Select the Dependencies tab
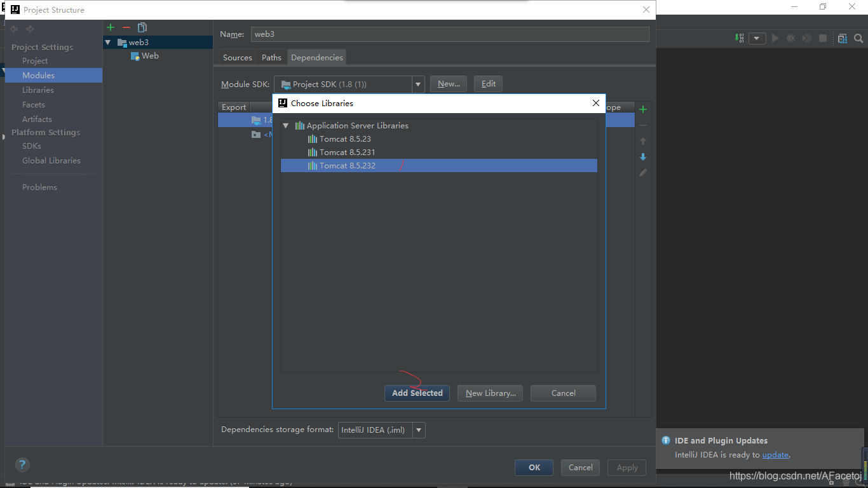The image size is (868, 488). 317,57
